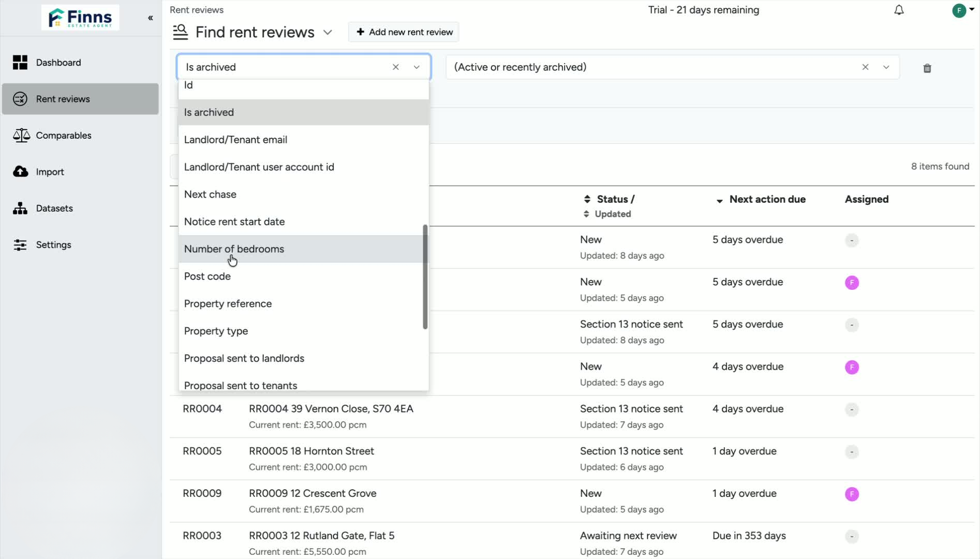Click the Datasets hierarchy icon
Screen dimensions: 980x559
click(20, 208)
